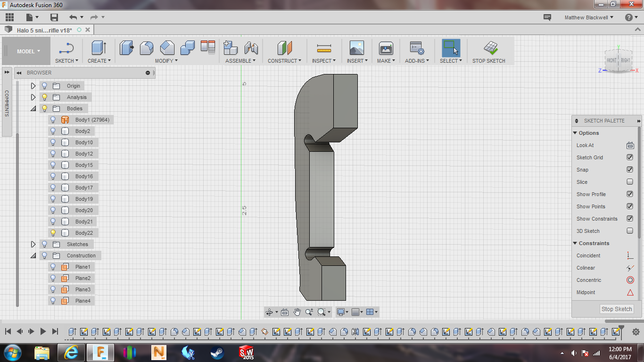The height and width of the screenshot is (362, 644).
Task: Select the Sketch spline tool icon
Action: coord(66,48)
